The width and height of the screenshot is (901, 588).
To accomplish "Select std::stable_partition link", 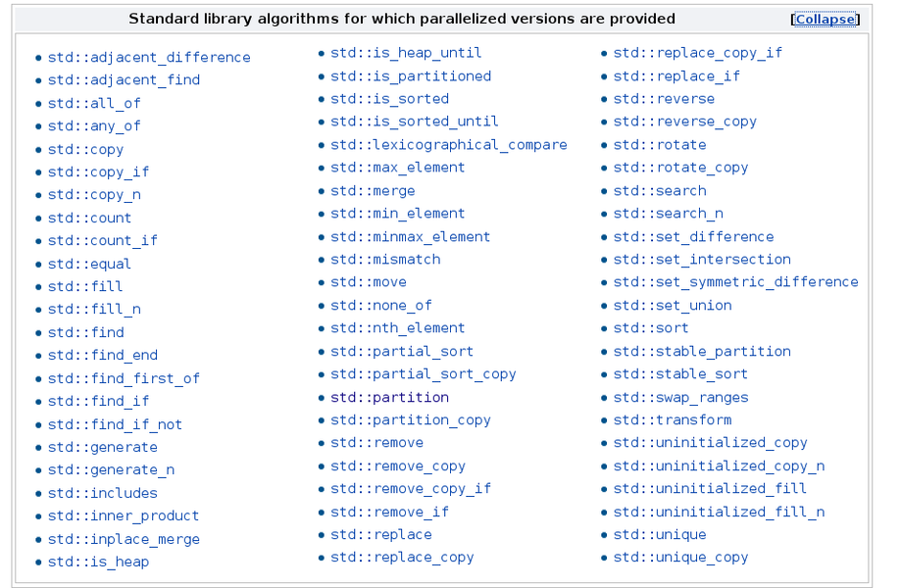I will 702,352.
